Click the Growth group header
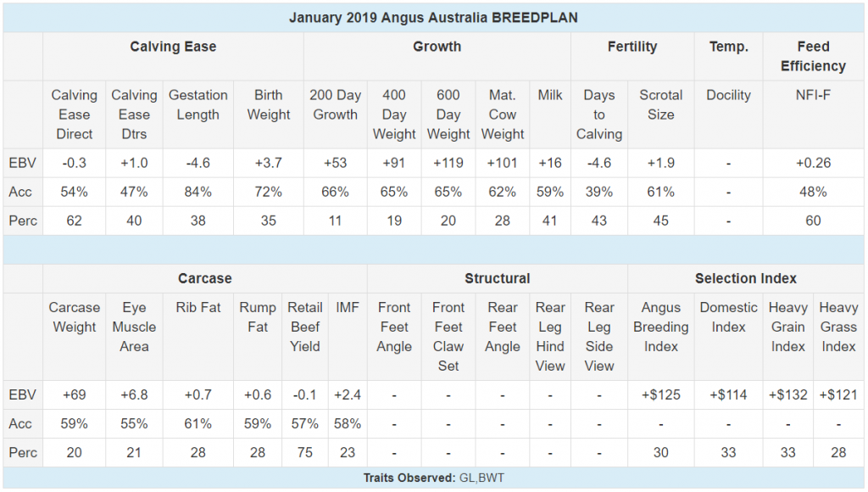This screenshot has height=492, width=868. click(x=437, y=47)
